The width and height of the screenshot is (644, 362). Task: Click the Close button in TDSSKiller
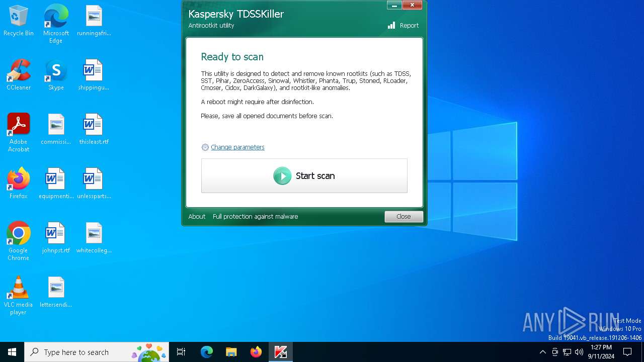(404, 217)
